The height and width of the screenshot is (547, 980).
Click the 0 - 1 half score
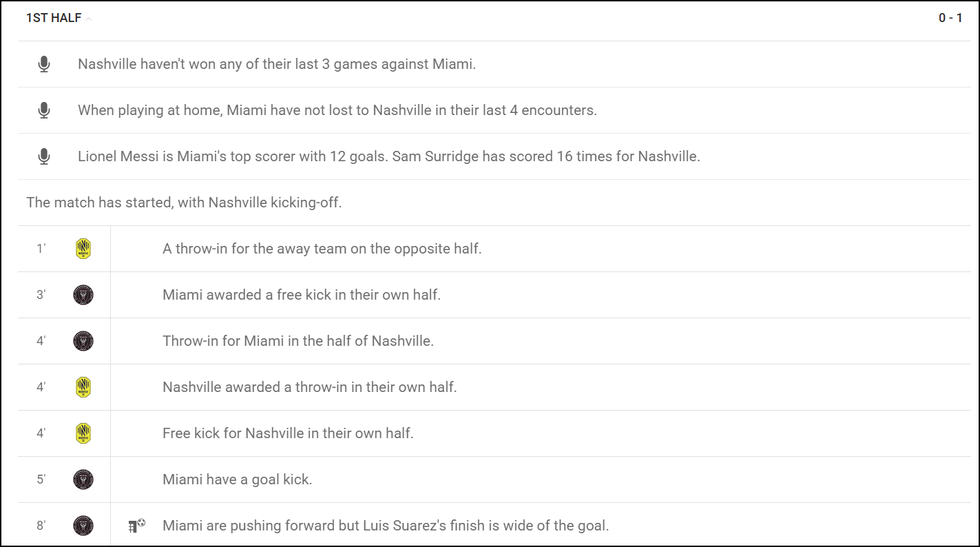tap(950, 18)
